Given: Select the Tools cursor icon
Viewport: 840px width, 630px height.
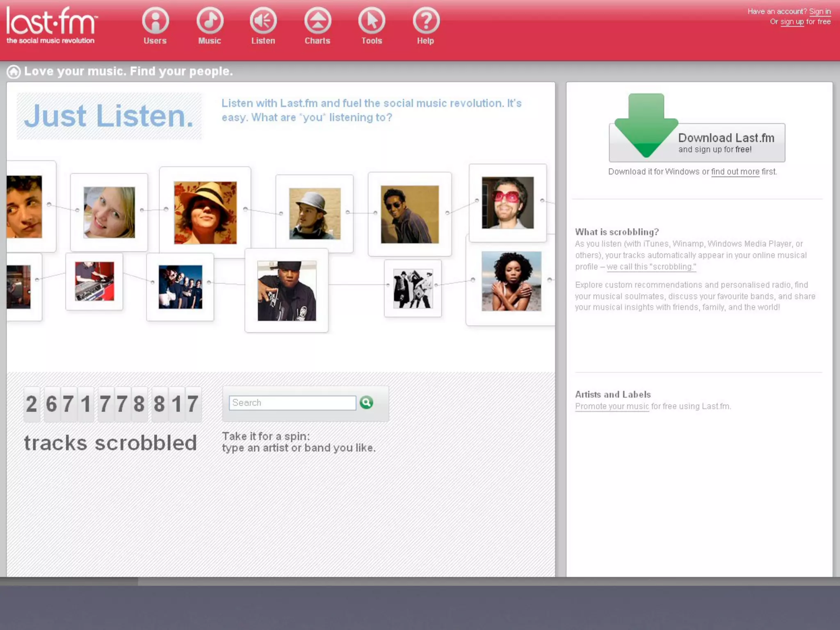Looking at the screenshot, I should point(372,21).
